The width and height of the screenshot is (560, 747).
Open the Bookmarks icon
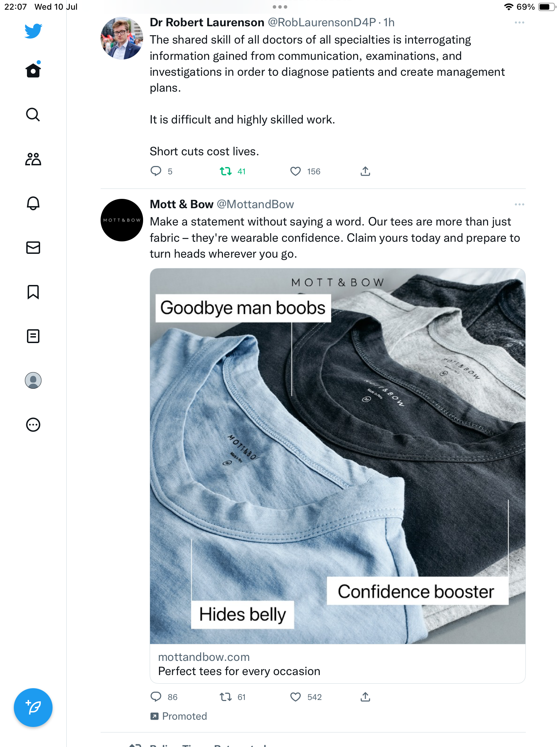pos(33,292)
